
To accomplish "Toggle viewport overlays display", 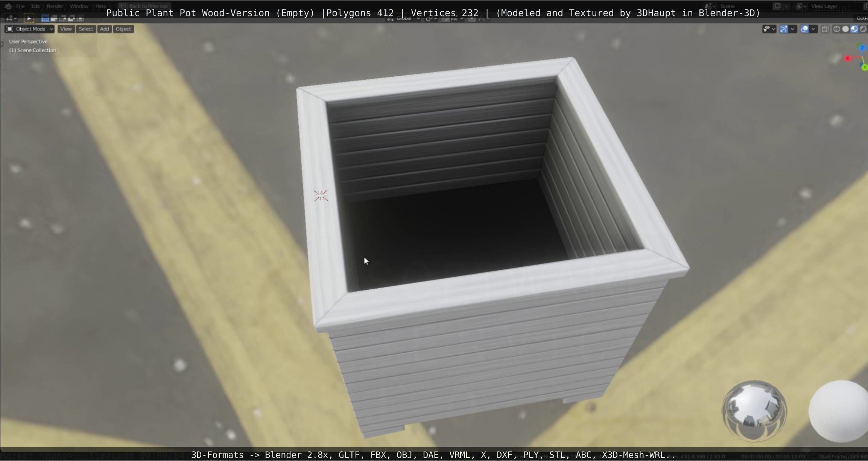I will (804, 29).
